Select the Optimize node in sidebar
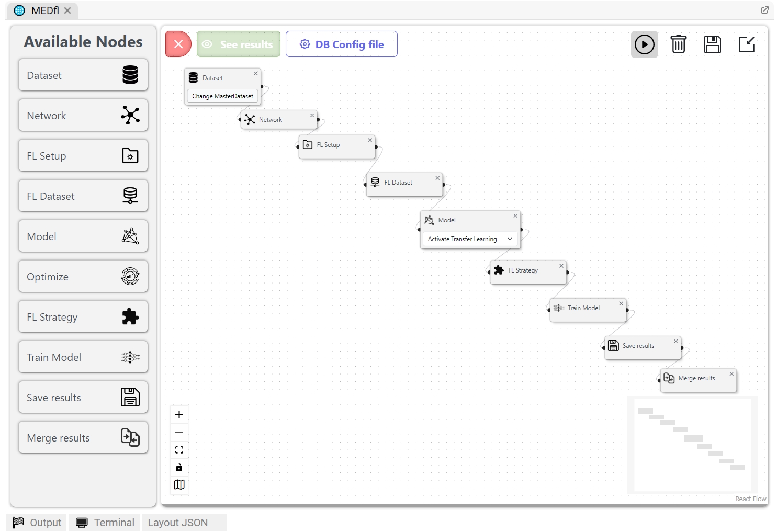This screenshot has width=777, height=532. 83,277
